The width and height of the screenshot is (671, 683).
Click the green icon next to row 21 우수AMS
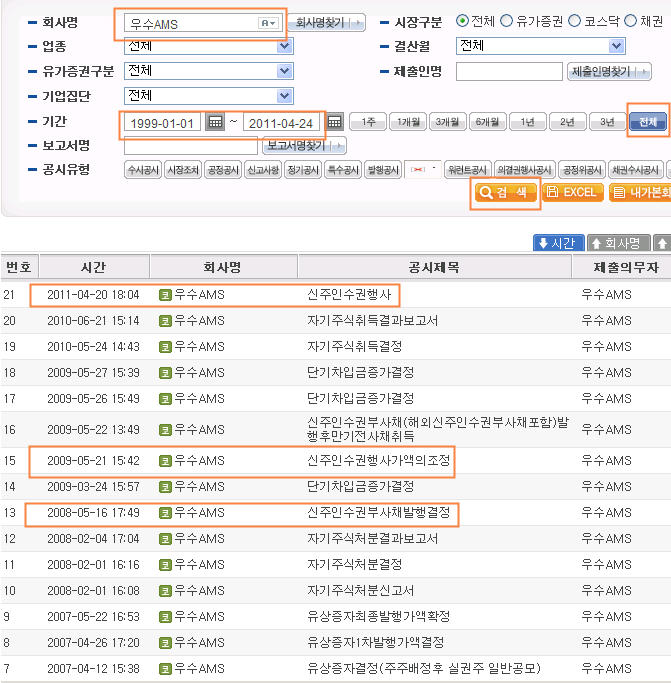click(165, 295)
